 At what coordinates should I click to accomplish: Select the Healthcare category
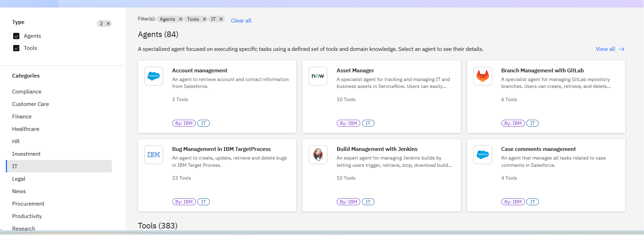click(26, 129)
